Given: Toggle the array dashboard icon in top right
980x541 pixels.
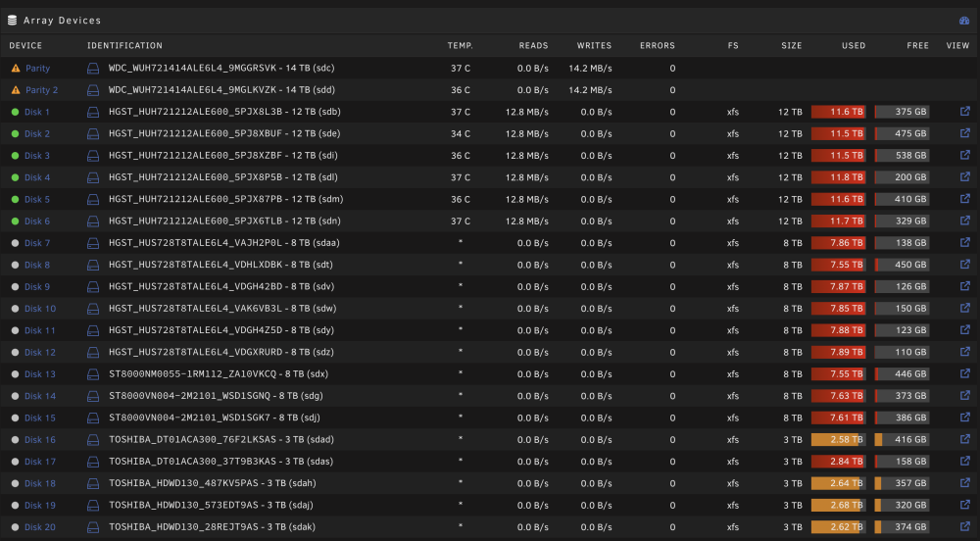Looking at the screenshot, I should tap(964, 21).
